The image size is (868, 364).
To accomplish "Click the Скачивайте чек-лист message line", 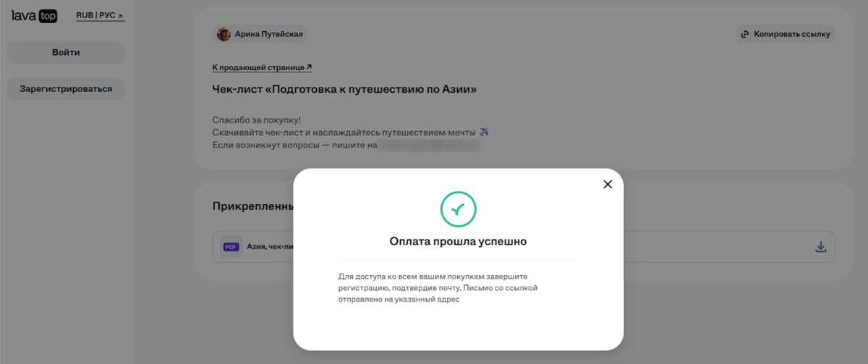I will pyautogui.click(x=351, y=132).
